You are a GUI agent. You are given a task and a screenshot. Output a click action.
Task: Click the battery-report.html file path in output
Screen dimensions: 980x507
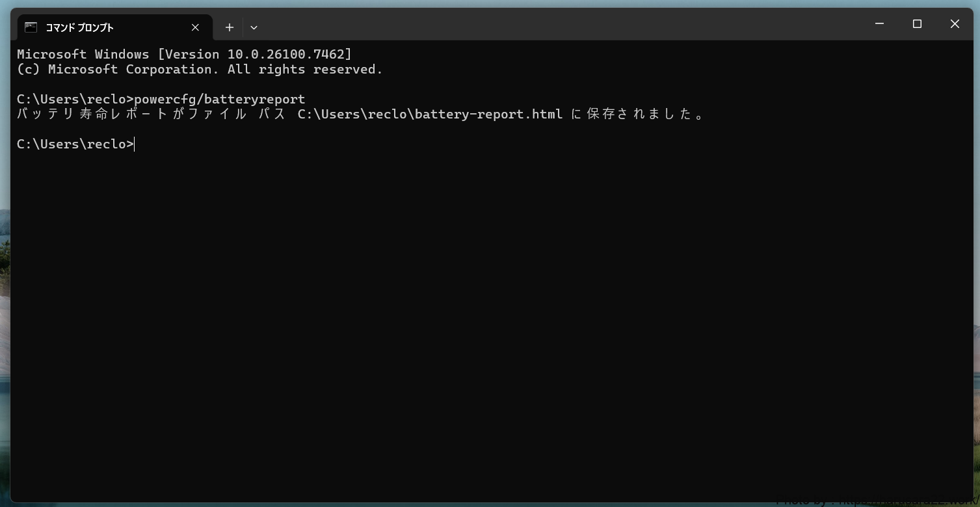(430, 115)
